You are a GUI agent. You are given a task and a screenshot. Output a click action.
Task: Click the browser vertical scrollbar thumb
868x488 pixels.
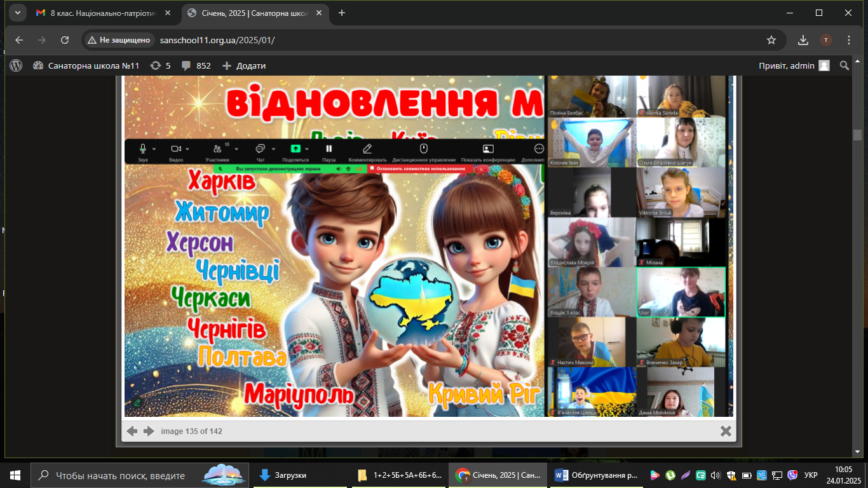(857, 135)
